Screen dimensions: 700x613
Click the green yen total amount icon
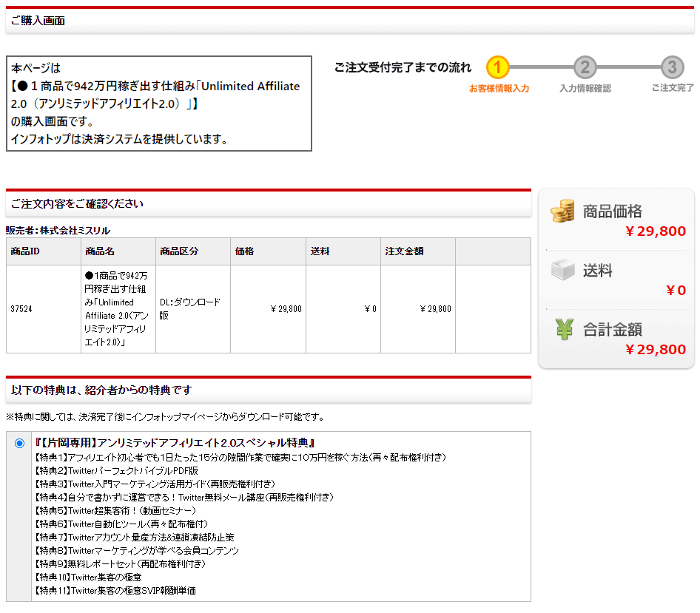coord(564,329)
